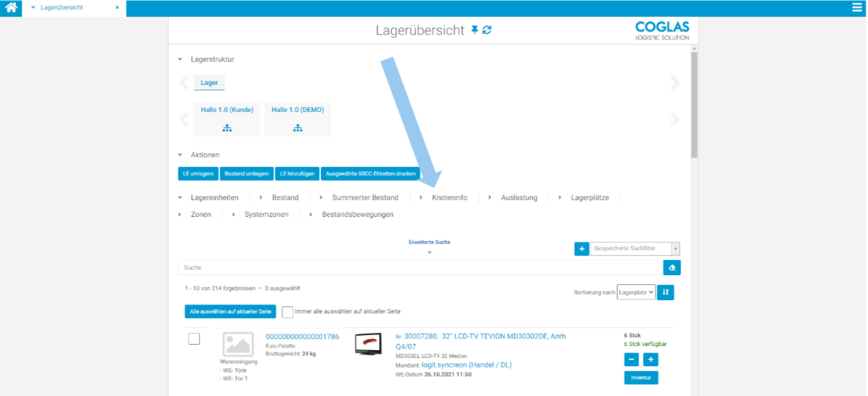868x396 pixels.
Task: Enable 'Immer alle auswählen auf aktueller Seite'
Action: click(288, 312)
